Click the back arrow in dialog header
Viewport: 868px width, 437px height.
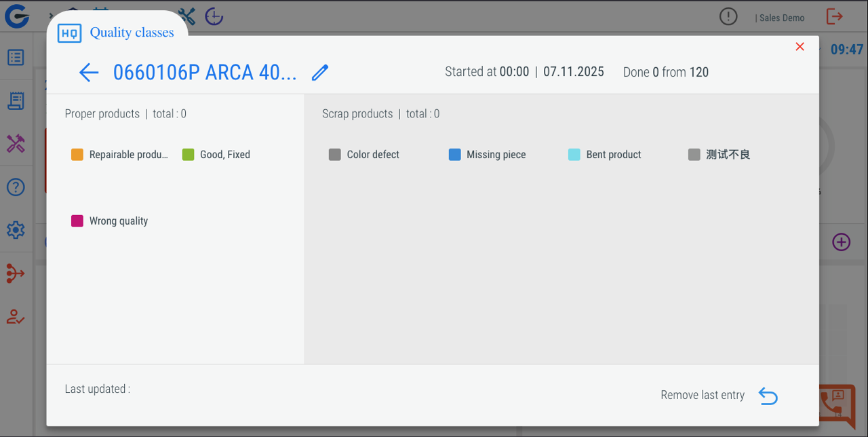(89, 73)
